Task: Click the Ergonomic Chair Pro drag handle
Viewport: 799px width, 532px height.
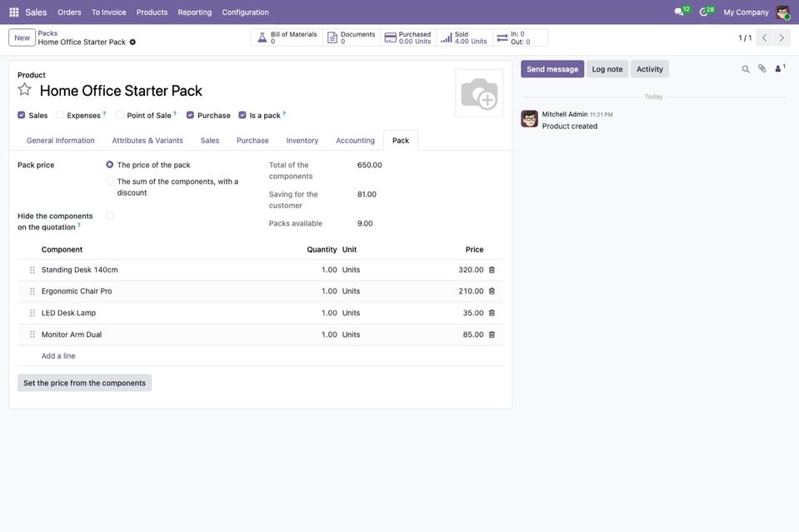Action: tap(32, 291)
